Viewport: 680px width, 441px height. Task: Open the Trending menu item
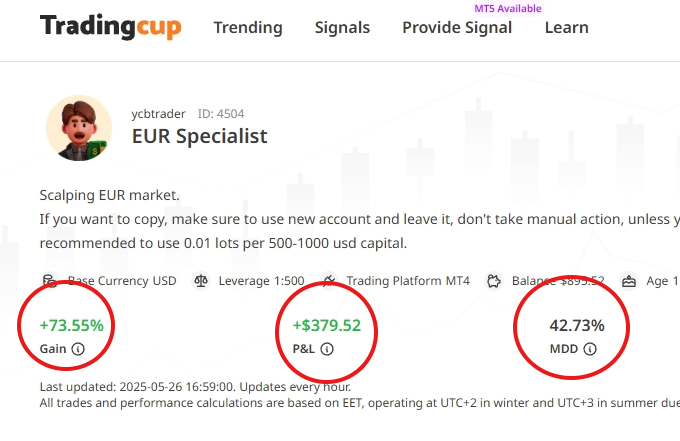click(248, 28)
